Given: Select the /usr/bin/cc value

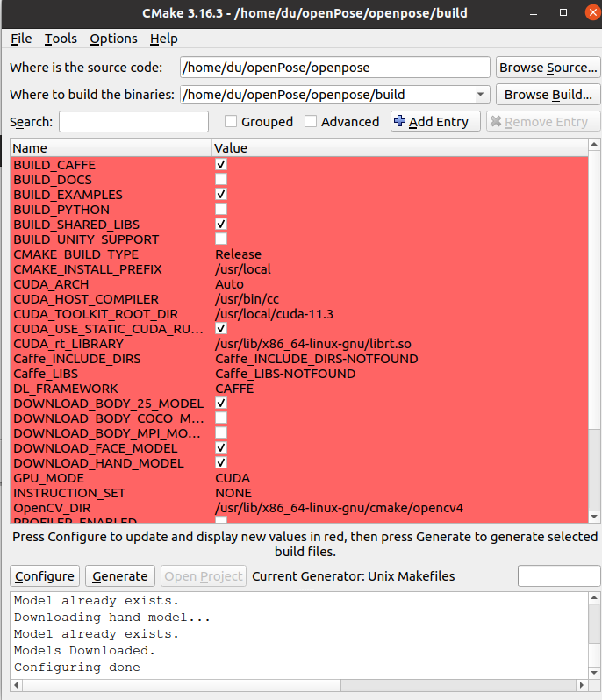Looking at the screenshot, I should pos(247,299).
